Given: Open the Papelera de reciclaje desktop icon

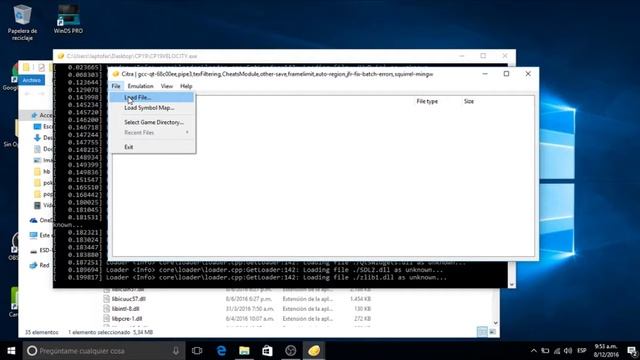Looking at the screenshot, I should 22,23.
